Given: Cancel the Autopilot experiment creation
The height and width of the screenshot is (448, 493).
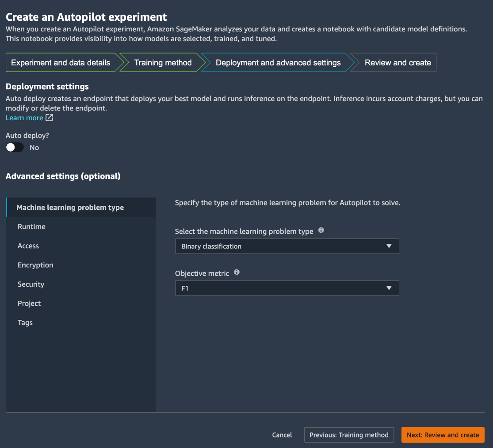Looking at the screenshot, I should (282, 435).
